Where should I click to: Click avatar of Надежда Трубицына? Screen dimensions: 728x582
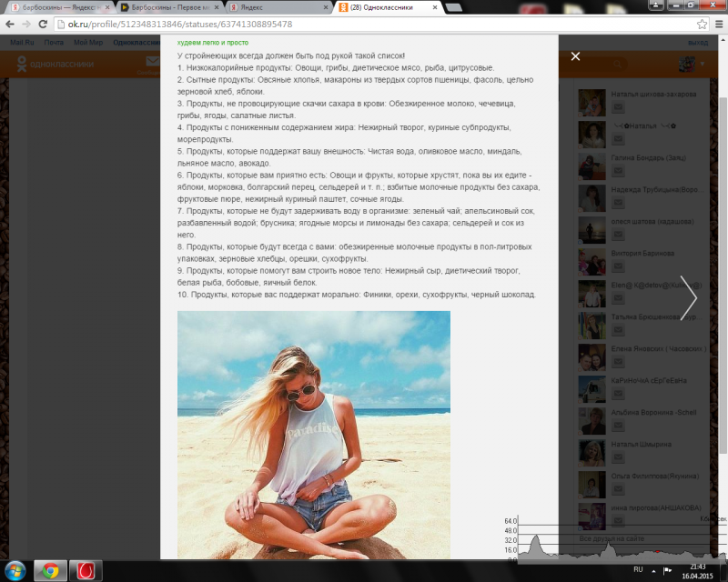coord(592,198)
